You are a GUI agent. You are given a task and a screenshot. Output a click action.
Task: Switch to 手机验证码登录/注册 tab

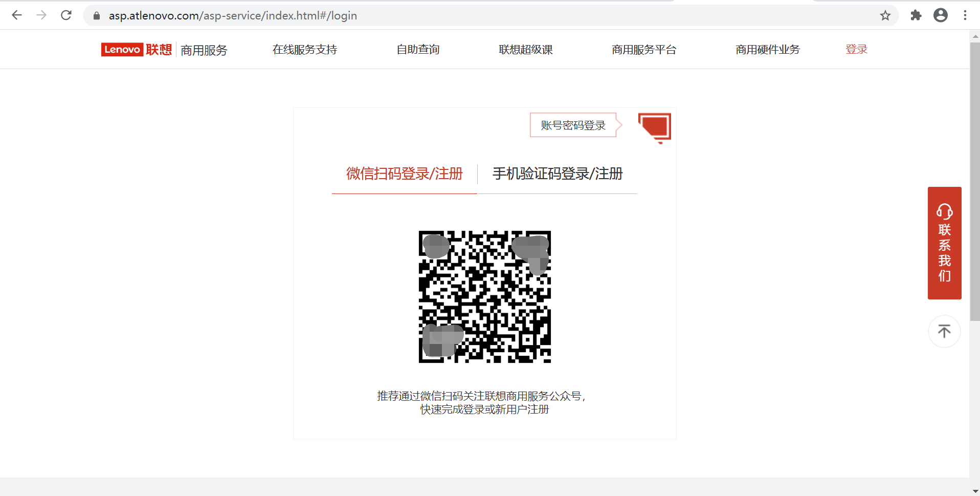click(557, 174)
